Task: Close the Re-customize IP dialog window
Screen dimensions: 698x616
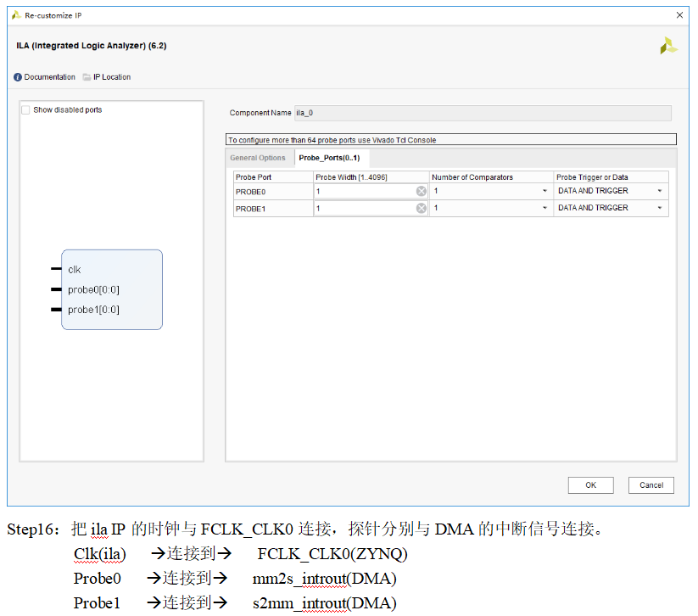Action: [679, 15]
